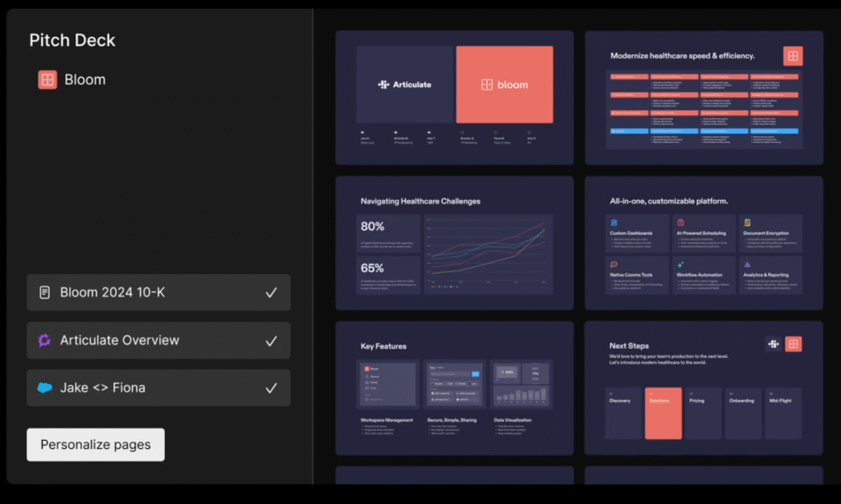Click the Onboarding step card
Image resolution: width=841 pixels, height=504 pixels.
point(743,414)
